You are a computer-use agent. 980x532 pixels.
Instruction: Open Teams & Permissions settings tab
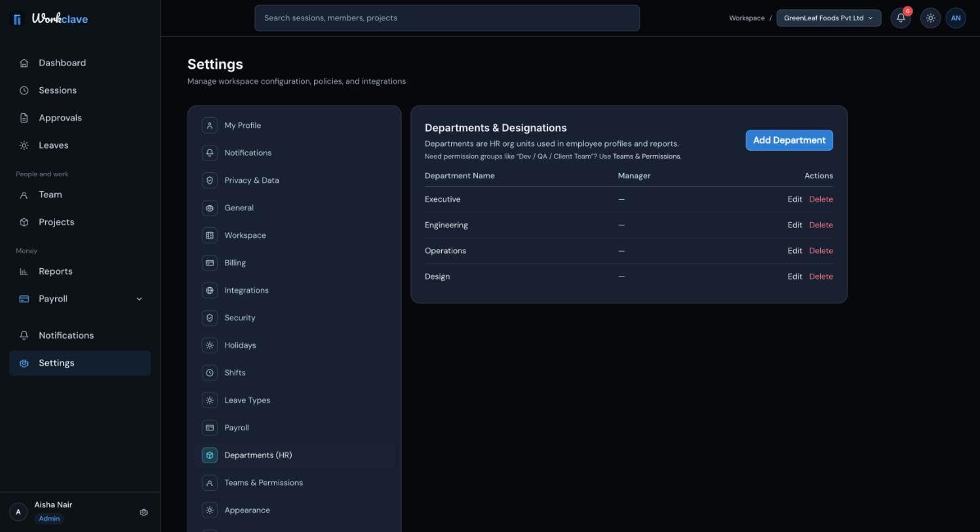[295, 483]
